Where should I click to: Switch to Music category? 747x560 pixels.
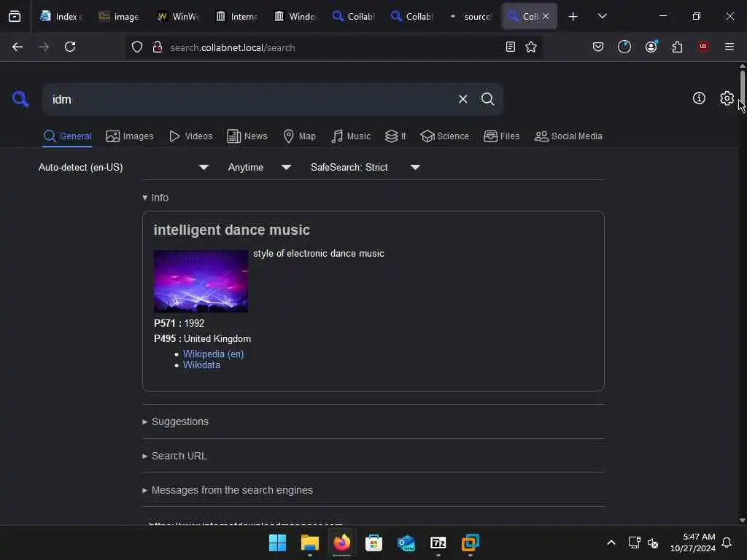[351, 136]
